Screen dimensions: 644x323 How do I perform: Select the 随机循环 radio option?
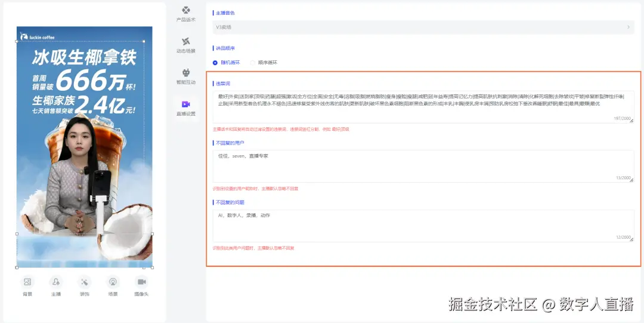227,63
